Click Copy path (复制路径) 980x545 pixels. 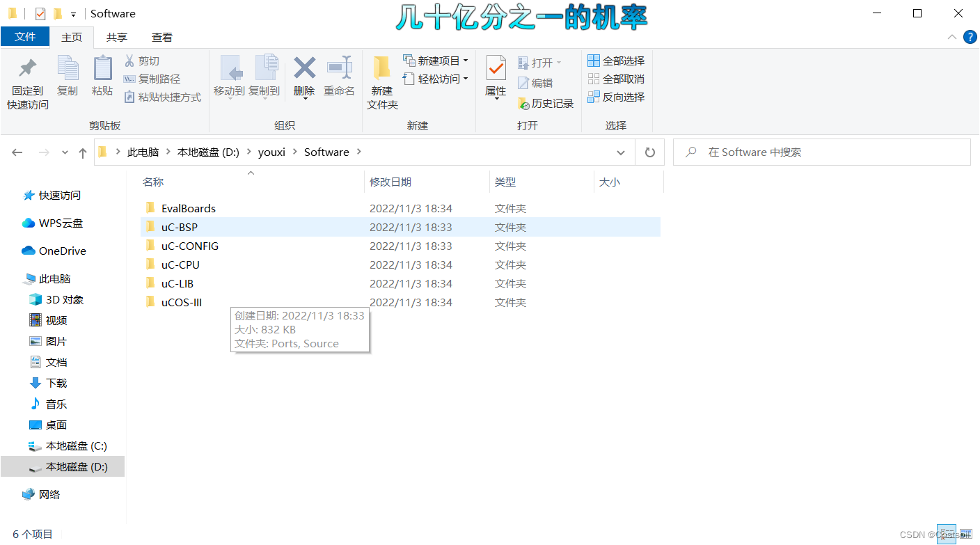click(152, 79)
